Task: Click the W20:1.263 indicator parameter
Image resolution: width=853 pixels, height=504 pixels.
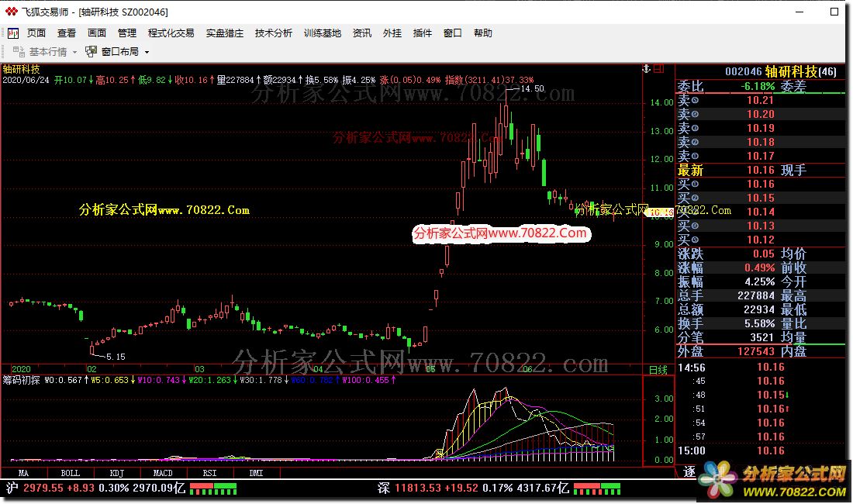Action: pos(209,380)
